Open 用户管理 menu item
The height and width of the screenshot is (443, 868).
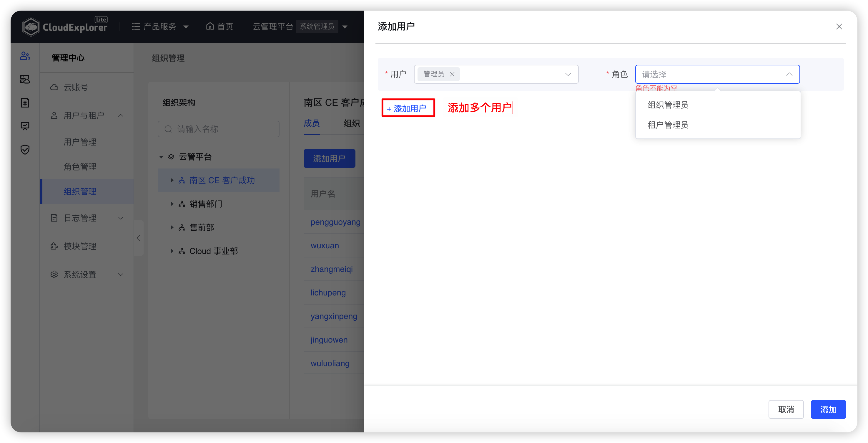(x=80, y=142)
